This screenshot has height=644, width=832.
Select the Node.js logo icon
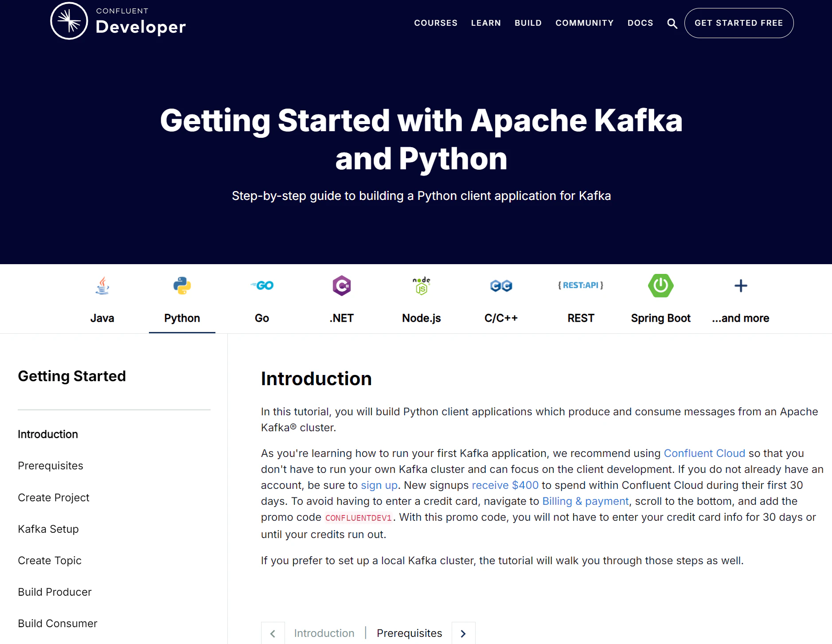pos(422,286)
